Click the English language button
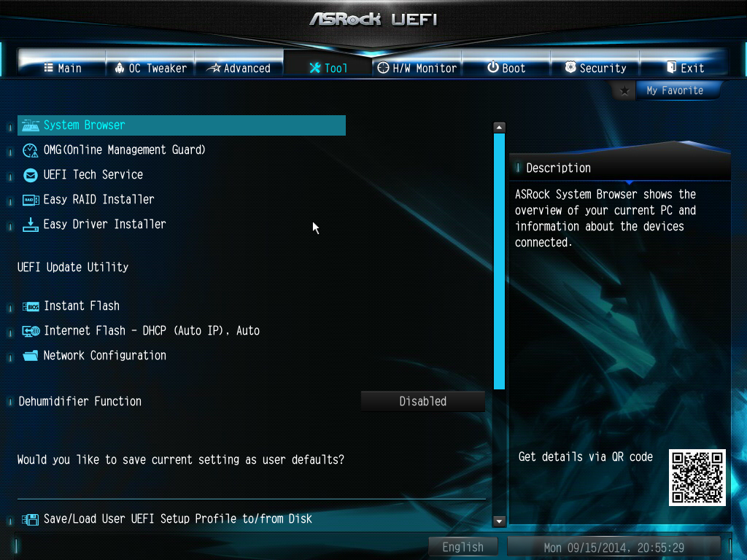 462,547
